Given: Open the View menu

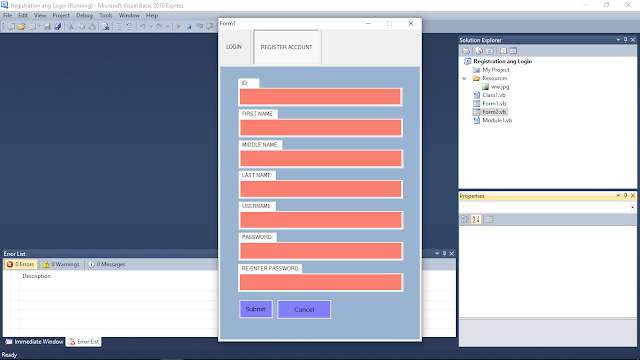Looking at the screenshot, I should (x=40, y=16).
